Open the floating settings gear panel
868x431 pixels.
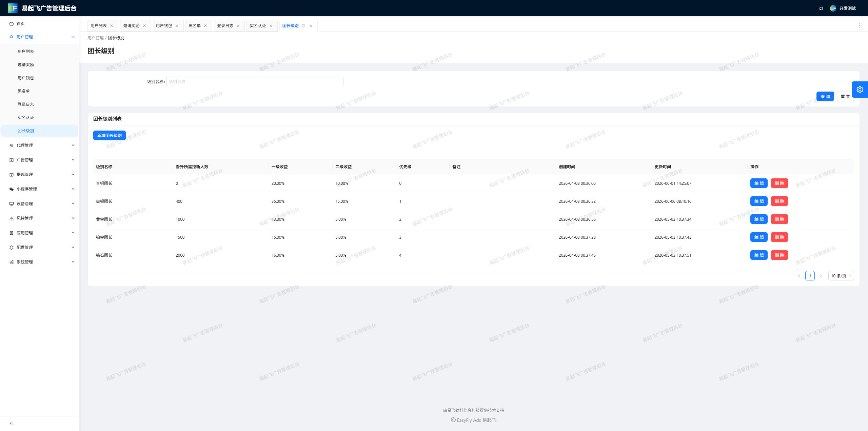coord(860,90)
